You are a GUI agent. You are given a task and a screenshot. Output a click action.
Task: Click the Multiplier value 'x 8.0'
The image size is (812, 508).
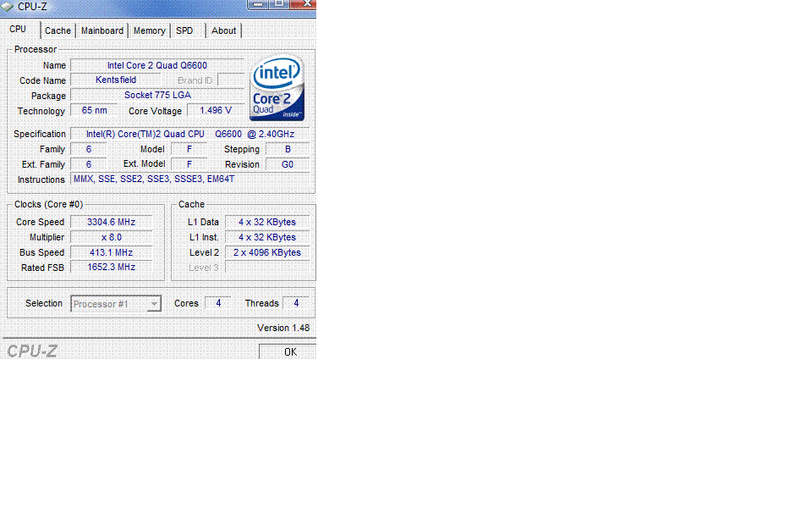(x=112, y=237)
